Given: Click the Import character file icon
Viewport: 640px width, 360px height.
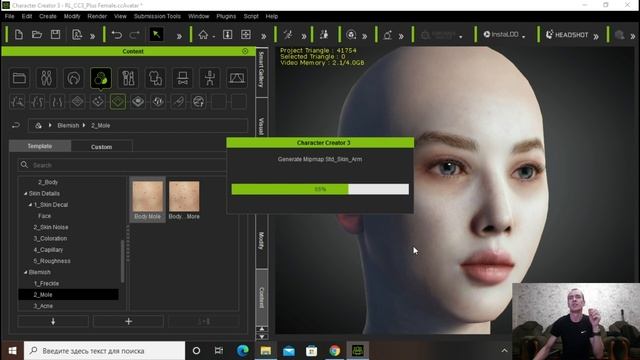Looking at the screenshot, I should coord(77,35).
